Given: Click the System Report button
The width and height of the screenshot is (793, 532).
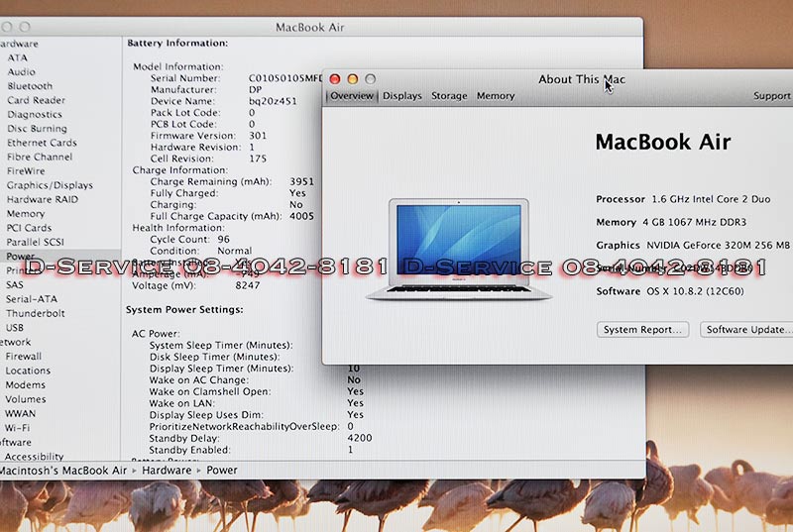Looking at the screenshot, I should [642, 330].
